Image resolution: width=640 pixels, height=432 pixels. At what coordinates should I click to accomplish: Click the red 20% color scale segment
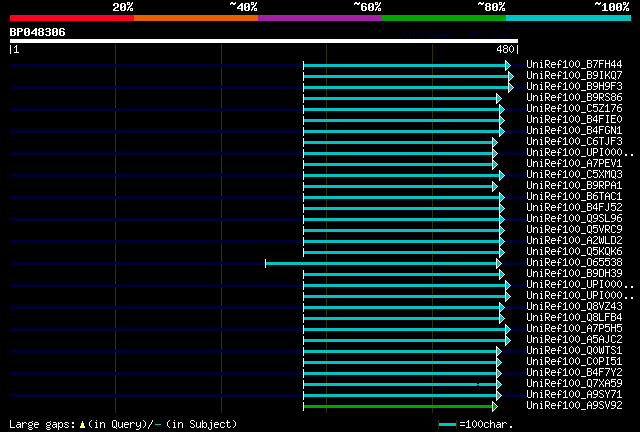72,18
